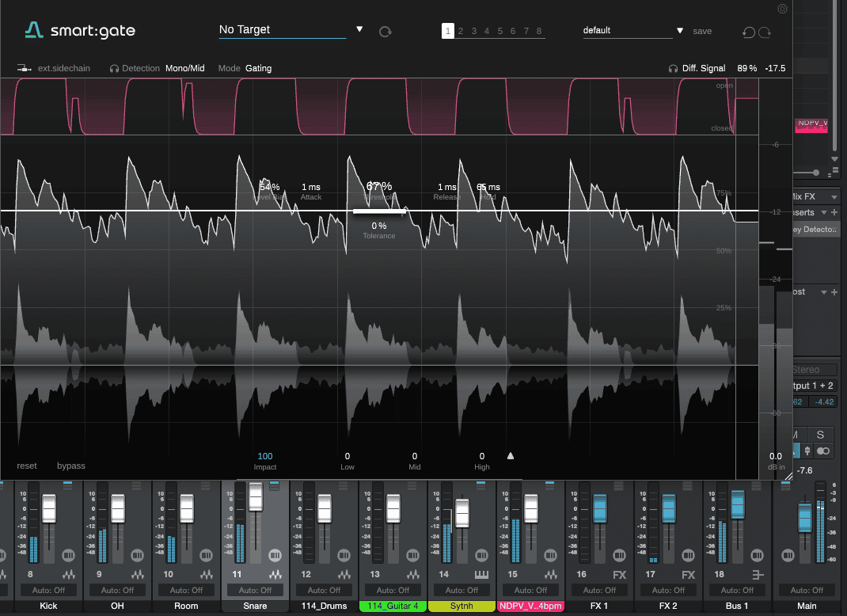847x616 pixels.
Task: Change Detection mode Mono/Mid
Action: 184,68
